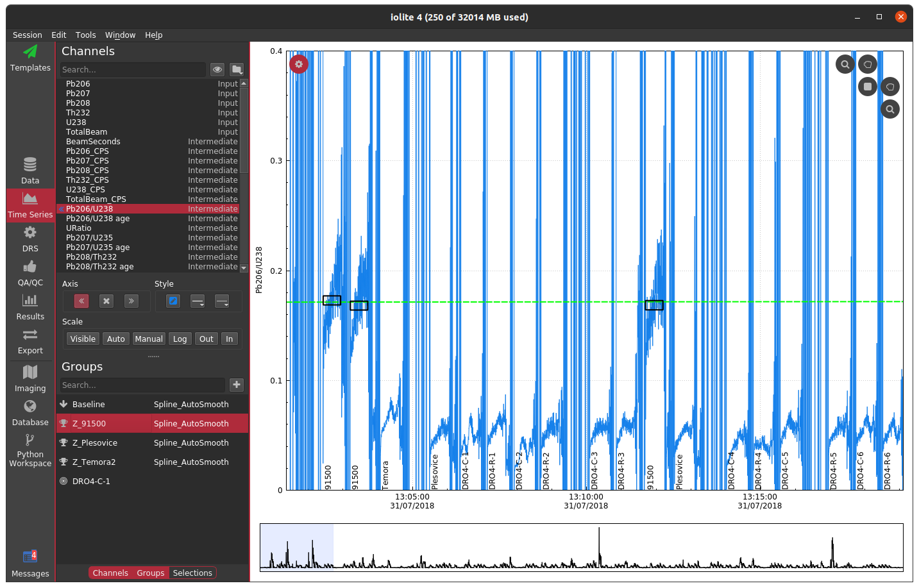Image resolution: width=919 pixels, height=588 pixels.
Task: Open the QA/QC thumbs-up icon
Action: pyautogui.click(x=30, y=273)
